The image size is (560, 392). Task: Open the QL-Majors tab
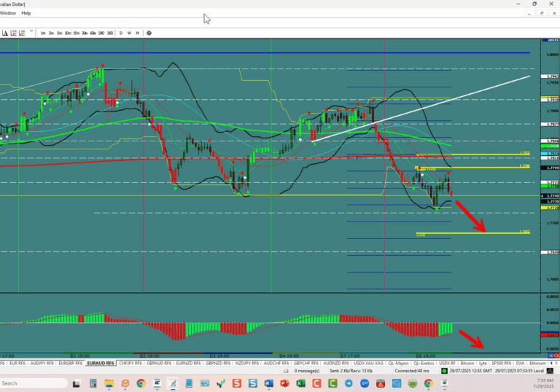[x=398, y=363]
